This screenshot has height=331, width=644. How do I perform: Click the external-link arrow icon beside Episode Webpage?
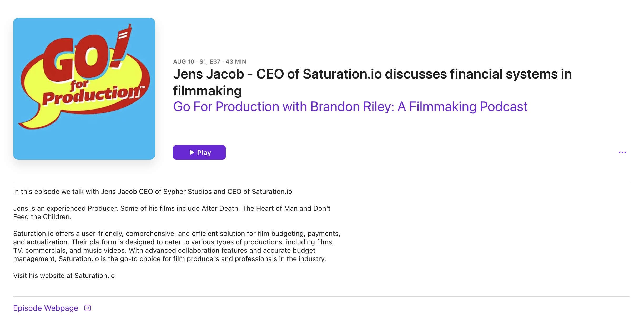88,308
